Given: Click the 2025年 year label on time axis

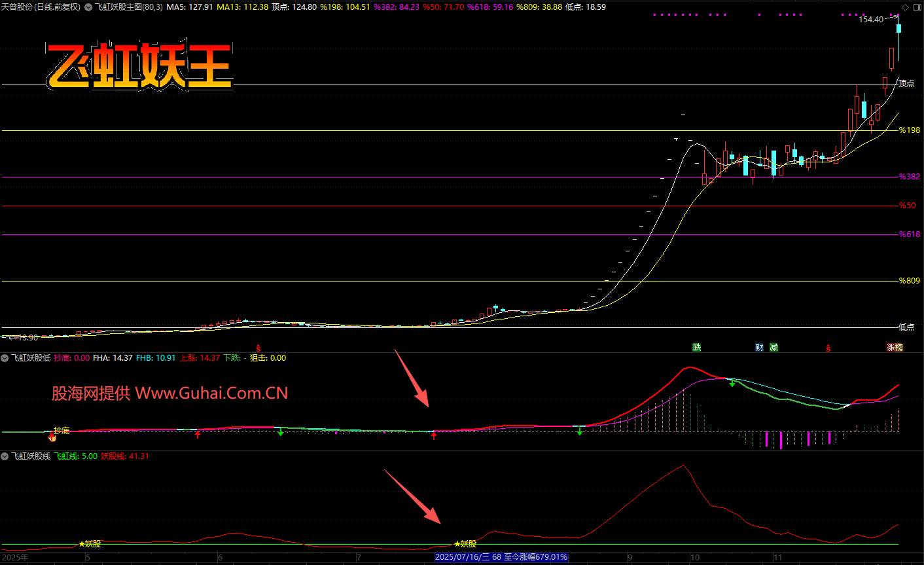Looking at the screenshot, I should (x=15, y=558).
